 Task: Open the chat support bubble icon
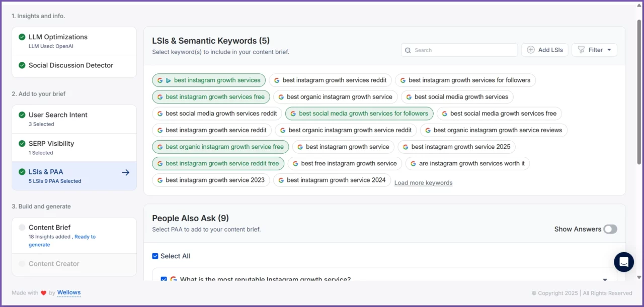(x=624, y=262)
